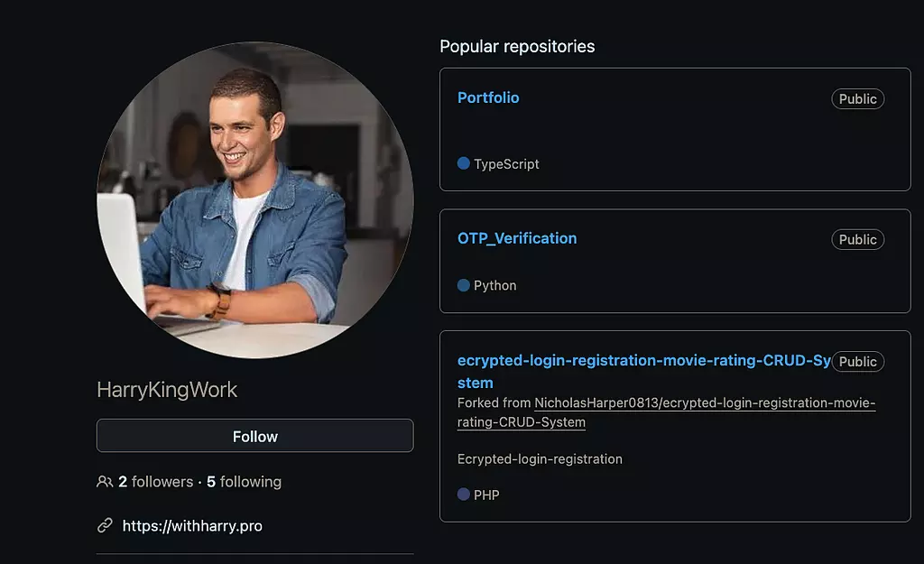Click the Public badge on OTP_Verification repository
Viewport: 924px width, 564px height.
pyautogui.click(x=857, y=239)
